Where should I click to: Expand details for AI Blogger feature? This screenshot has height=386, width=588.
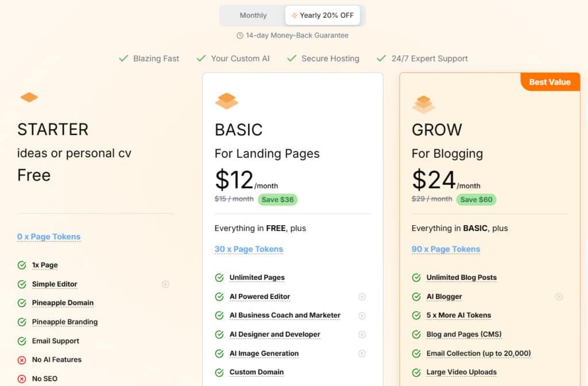[559, 297]
